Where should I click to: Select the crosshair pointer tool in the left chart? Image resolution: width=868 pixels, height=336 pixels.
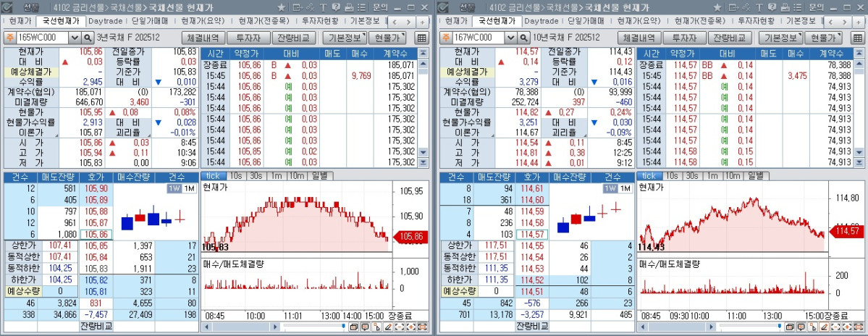pyautogui.click(x=377, y=327)
